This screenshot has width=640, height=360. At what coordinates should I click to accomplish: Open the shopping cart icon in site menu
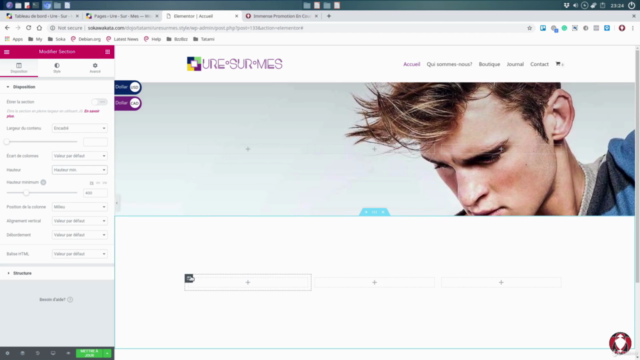click(558, 64)
